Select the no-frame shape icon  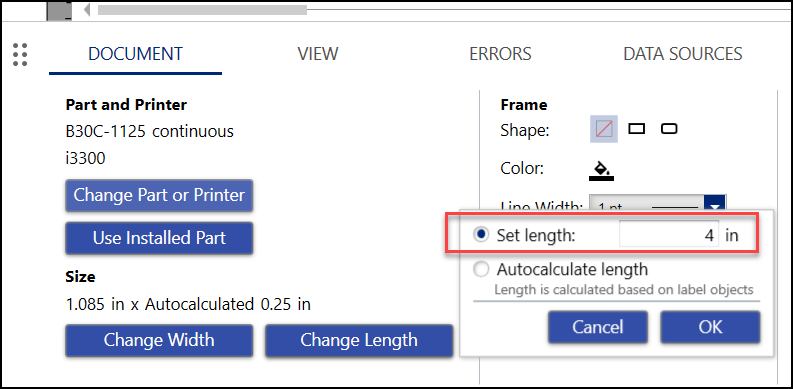[604, 129]
